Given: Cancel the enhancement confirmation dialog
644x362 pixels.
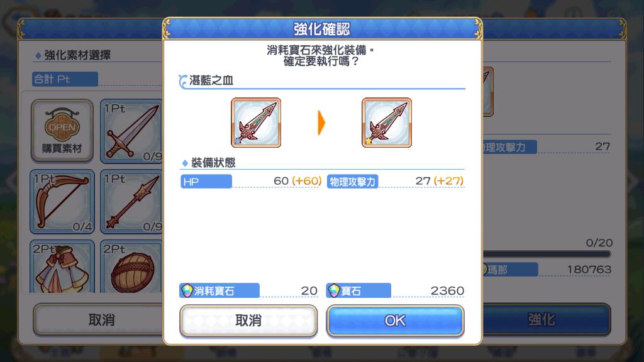Looking at the screenshot, I should pos(248,321).
